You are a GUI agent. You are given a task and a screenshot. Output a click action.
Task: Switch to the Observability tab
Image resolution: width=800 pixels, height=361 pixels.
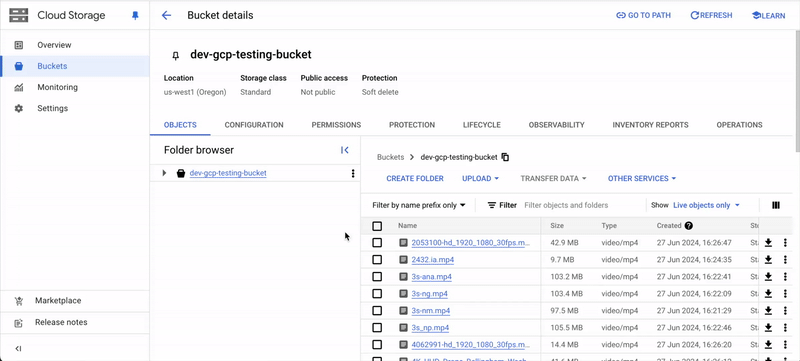[x=557, y=125]
